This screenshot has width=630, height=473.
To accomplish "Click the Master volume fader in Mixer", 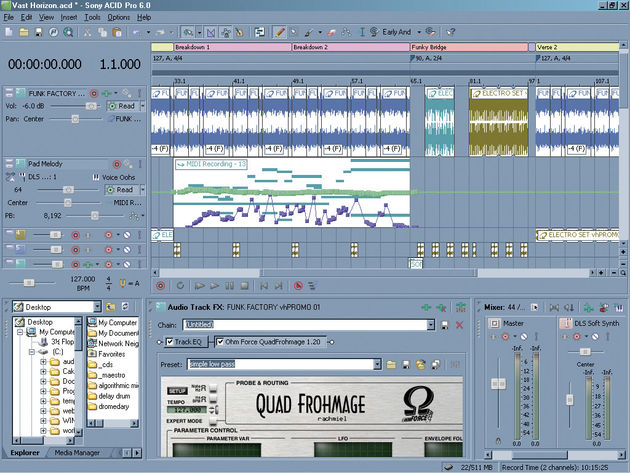I will (499, 384).
